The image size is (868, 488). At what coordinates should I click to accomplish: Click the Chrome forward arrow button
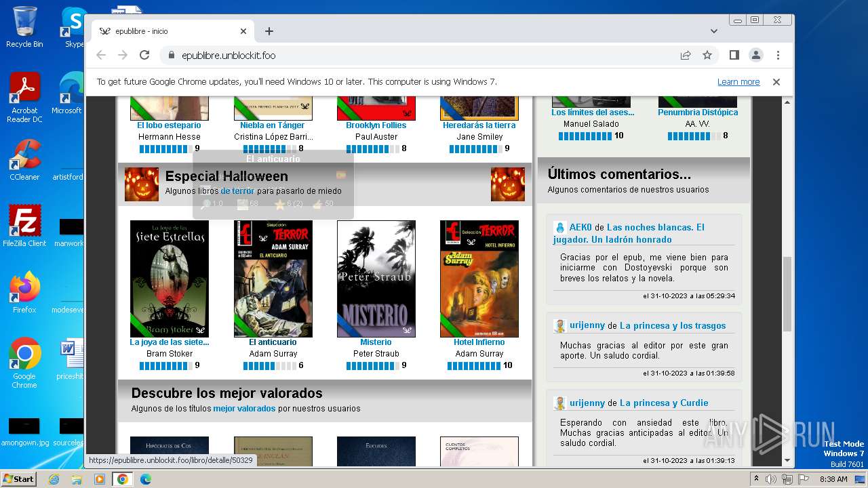(x=123, y=55)
